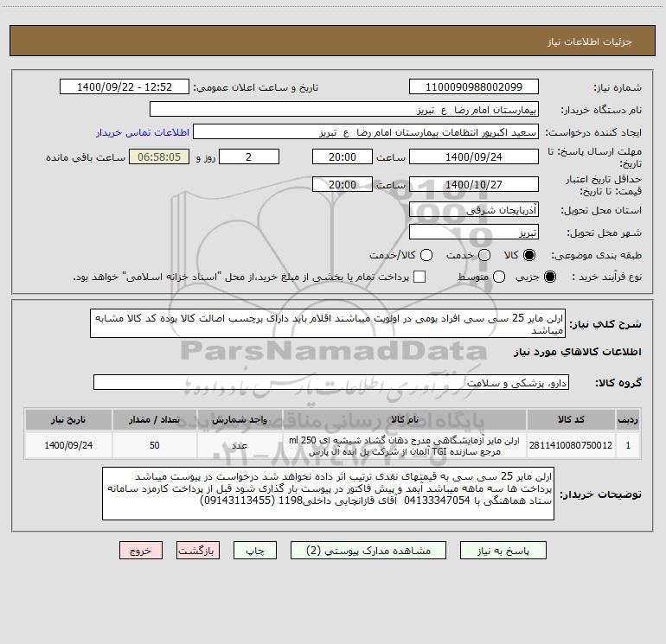Click the طبقه بندی موضوعی label

596,255
